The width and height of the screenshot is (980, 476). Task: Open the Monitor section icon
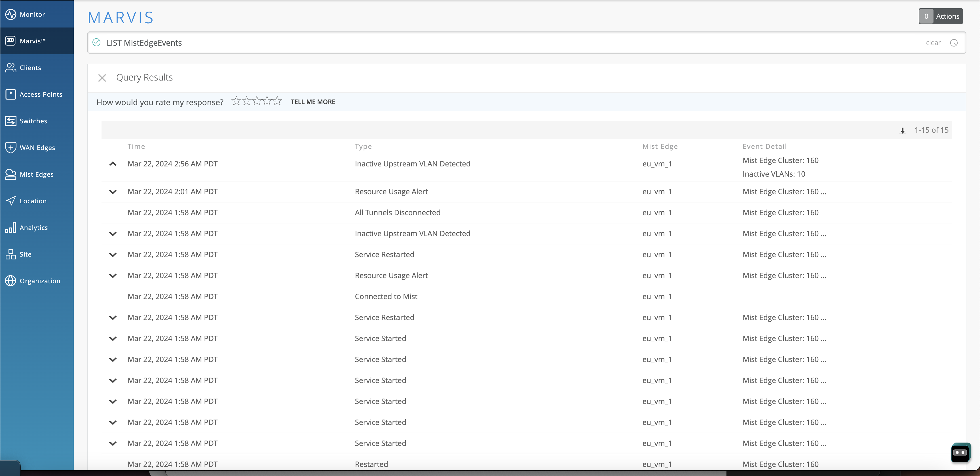(11, 14)
